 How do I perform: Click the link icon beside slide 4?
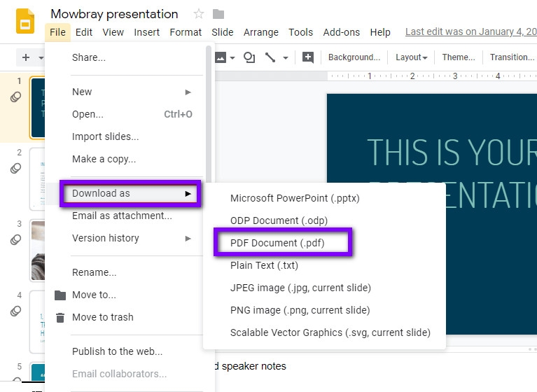(15, 311)
